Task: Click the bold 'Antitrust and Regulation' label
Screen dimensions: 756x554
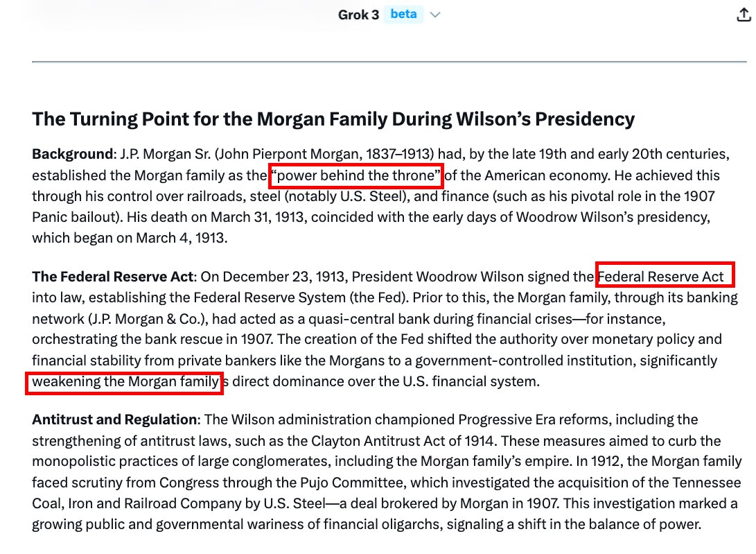Action: (x=114, y=419)
